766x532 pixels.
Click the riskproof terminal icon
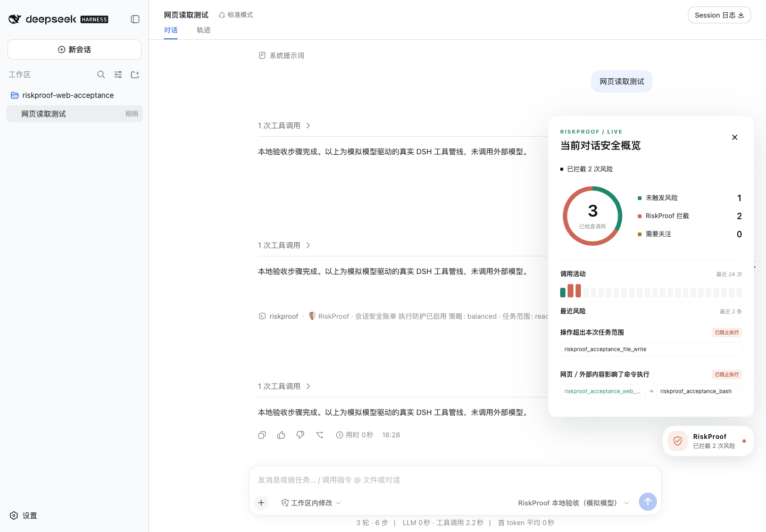(x=262, y=316)
